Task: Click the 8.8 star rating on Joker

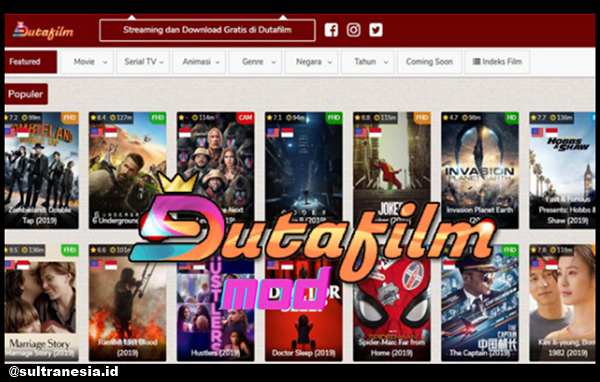Action: 363,118
